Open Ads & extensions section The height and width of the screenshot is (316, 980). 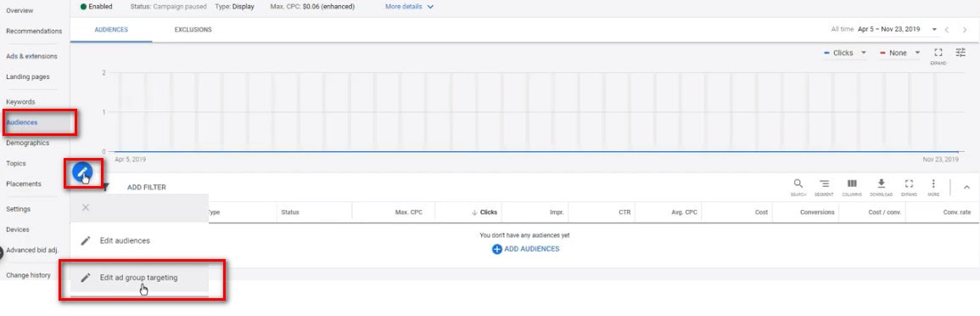coord(31,56)
